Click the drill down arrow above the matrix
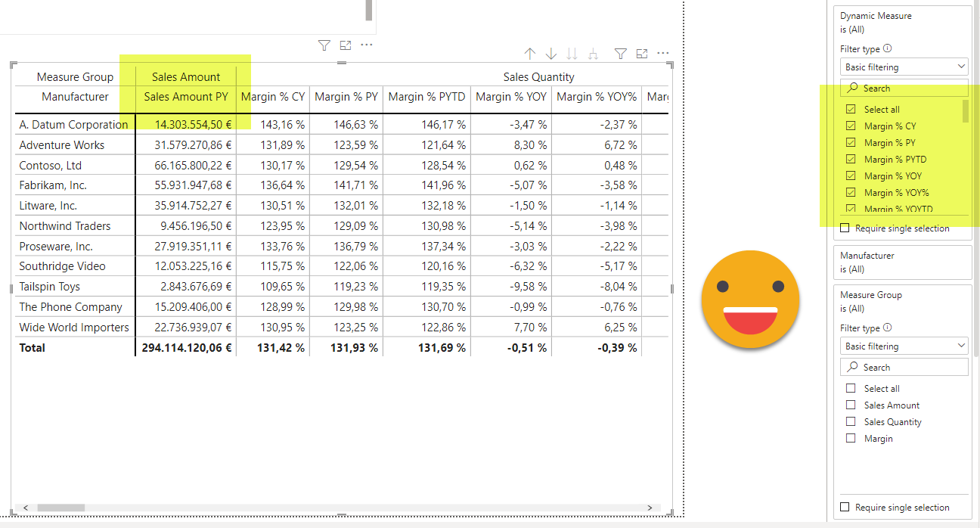980x528 pixels. click(551, 54)
